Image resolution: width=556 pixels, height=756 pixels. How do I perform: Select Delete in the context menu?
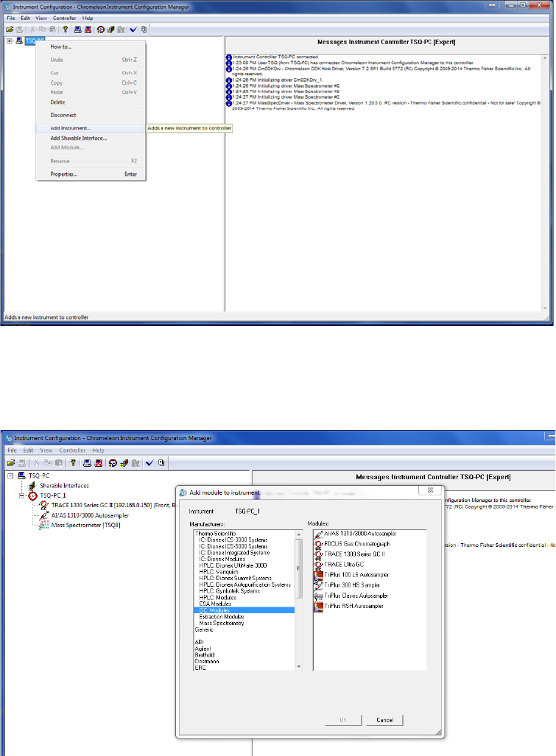point(90,102)
